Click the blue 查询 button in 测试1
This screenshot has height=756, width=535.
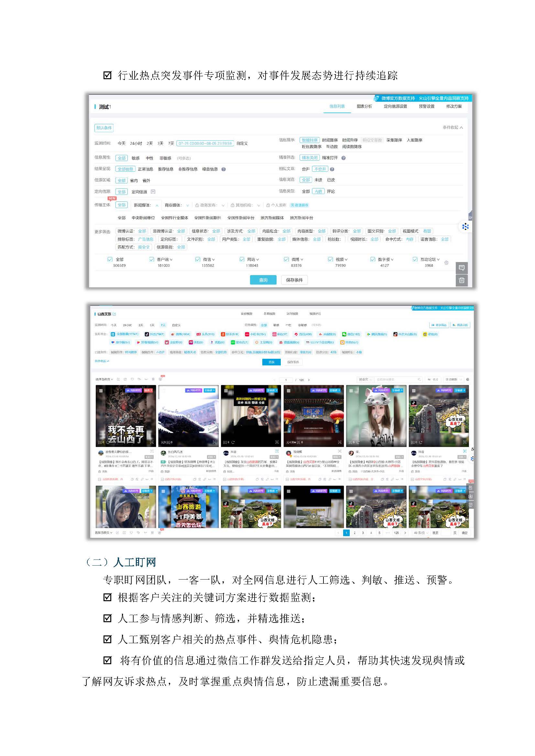[263, 280]
